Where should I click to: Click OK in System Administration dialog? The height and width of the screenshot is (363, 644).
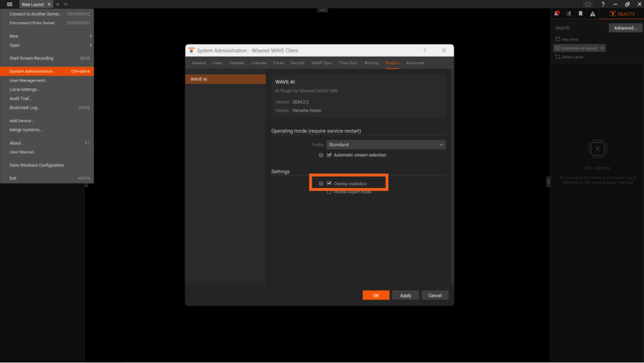pyautogui.click(x=376, y=295)
